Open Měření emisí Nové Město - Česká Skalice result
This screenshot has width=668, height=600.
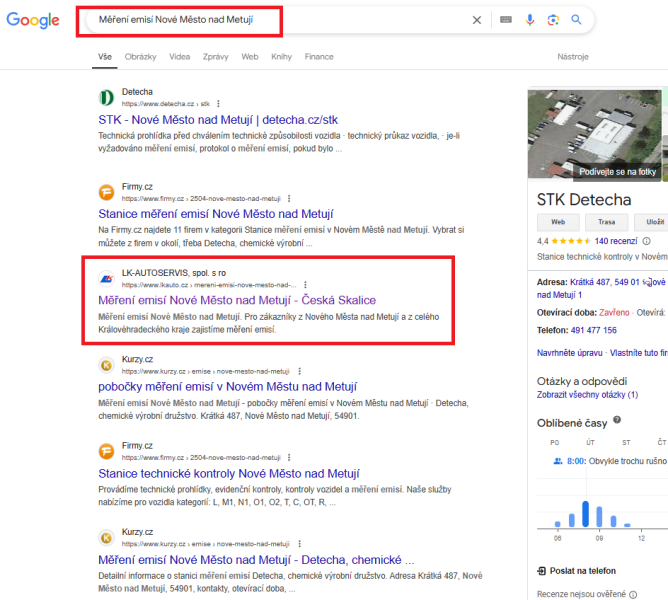click(x=237, y=300)
